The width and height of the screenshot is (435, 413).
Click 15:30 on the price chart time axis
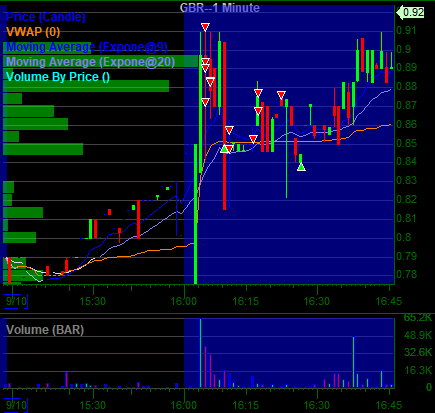coord(93,301)
